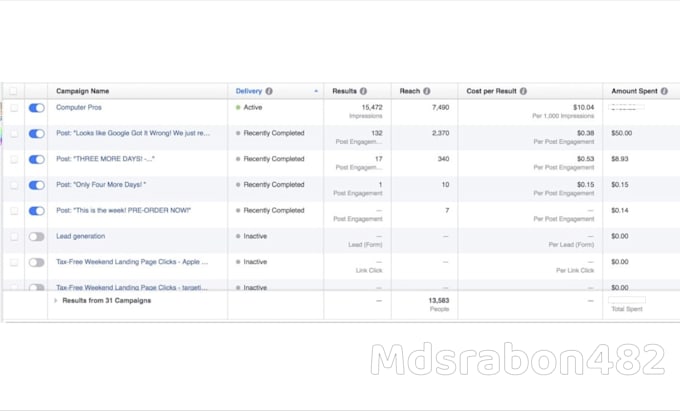Image resolution: width=680 pixels, height=411 pixels.
Task: Turn off the PRE-ORDER NOW post switch
Action: click(x=36, y=211)
